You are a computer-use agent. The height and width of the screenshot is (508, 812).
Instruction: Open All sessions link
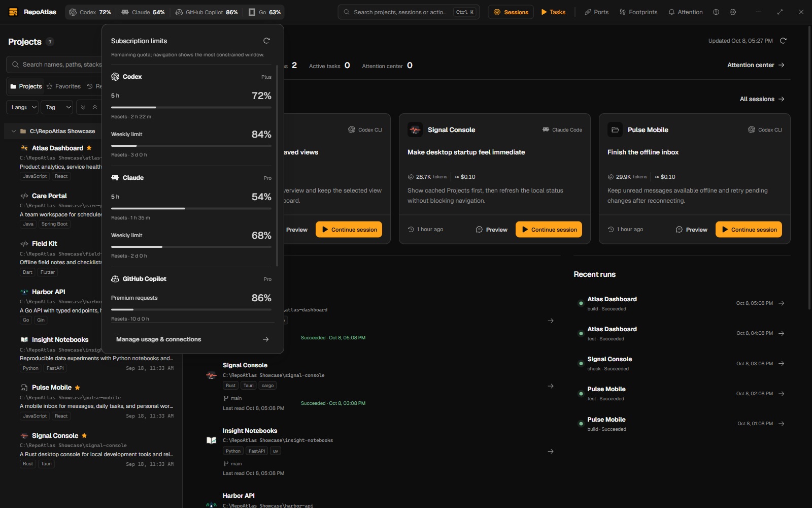point(762,99)
